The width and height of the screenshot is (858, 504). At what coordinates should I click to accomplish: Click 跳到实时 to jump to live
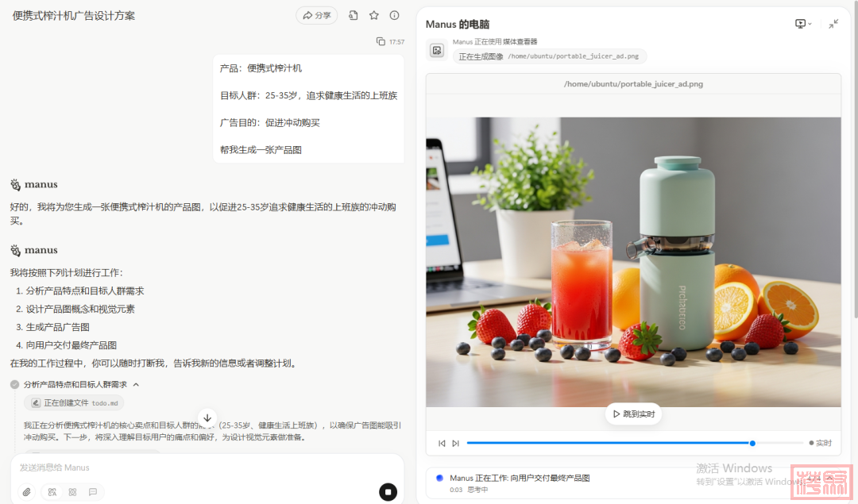pyautogui.click(x=633, y=414)
